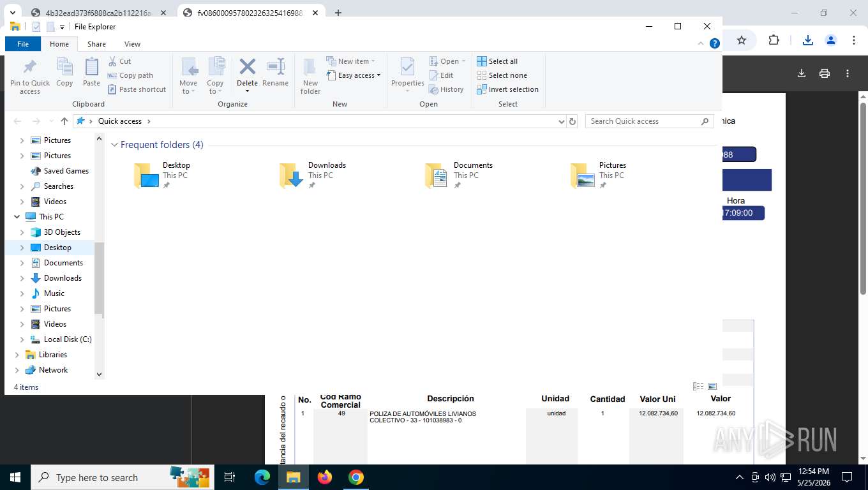This screenshot has height=490, width=868.
Task: Open Chrome Extensions puzzle icon
Action: coord(774,40)
